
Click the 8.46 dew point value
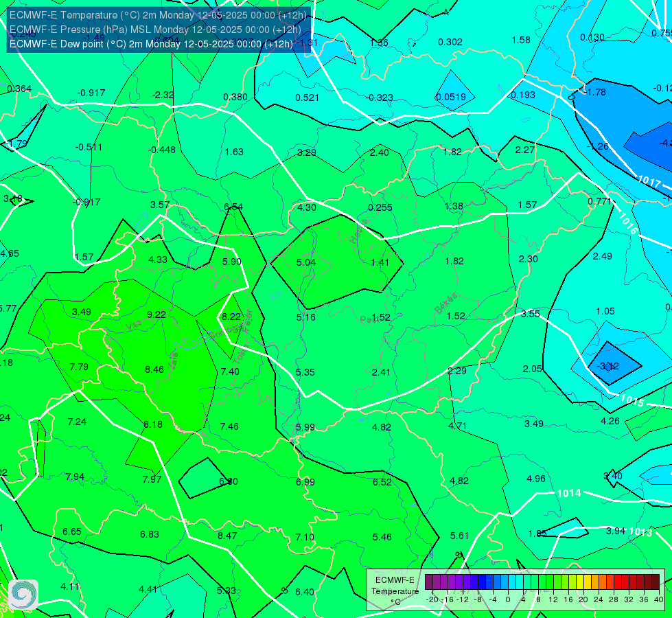click(154, 369)
